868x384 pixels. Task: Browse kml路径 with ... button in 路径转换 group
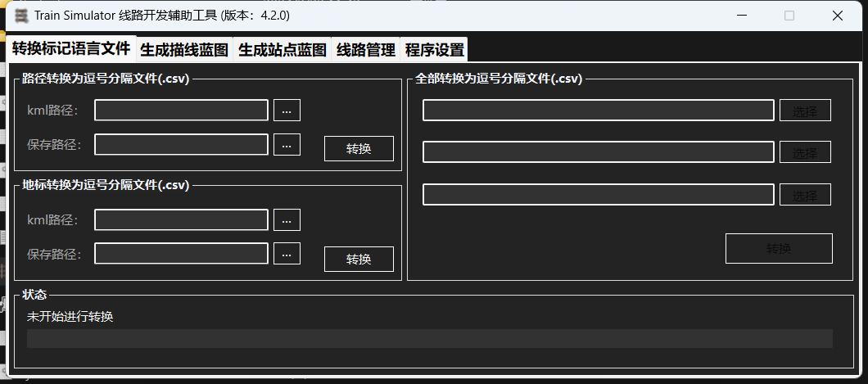287,111
